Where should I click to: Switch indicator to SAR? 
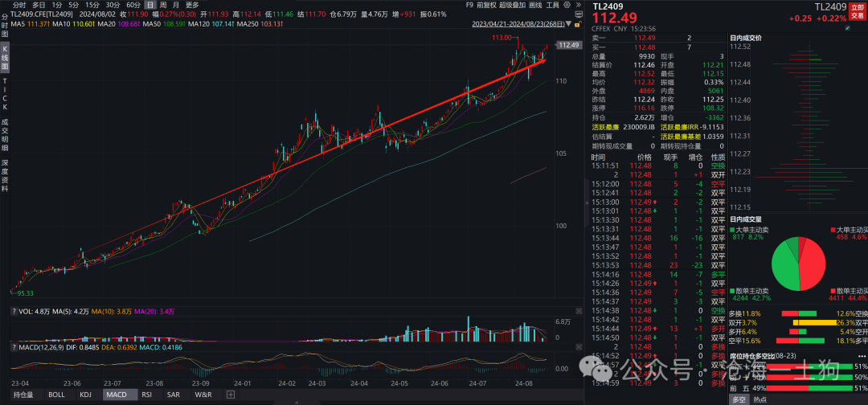pos(174,395)
